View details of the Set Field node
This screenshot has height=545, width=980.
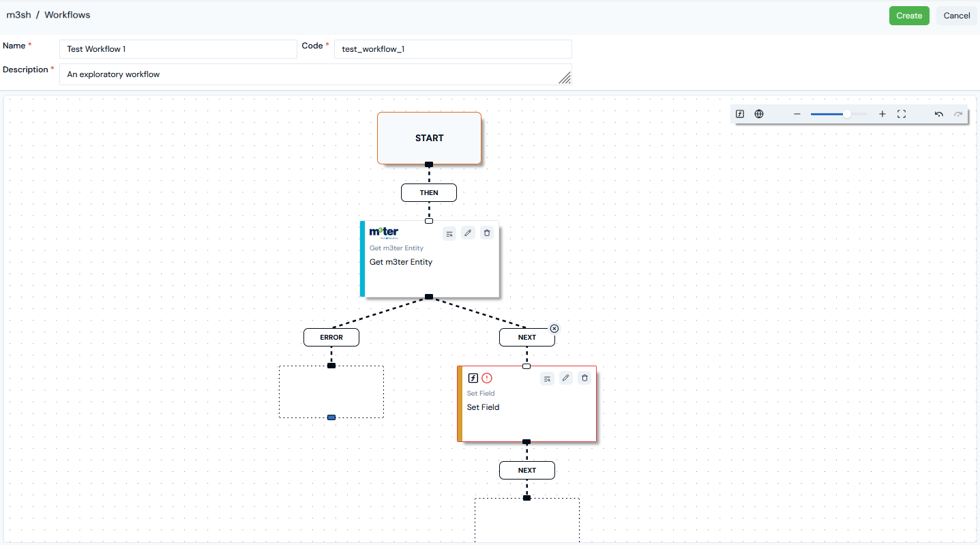tap(547, 379)
